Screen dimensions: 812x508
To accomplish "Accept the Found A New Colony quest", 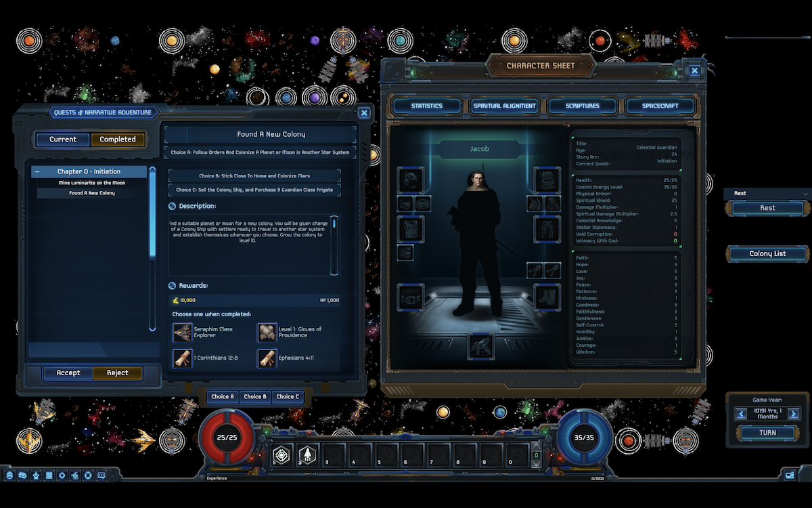I will pyautogui.click(x=68, y=373).
